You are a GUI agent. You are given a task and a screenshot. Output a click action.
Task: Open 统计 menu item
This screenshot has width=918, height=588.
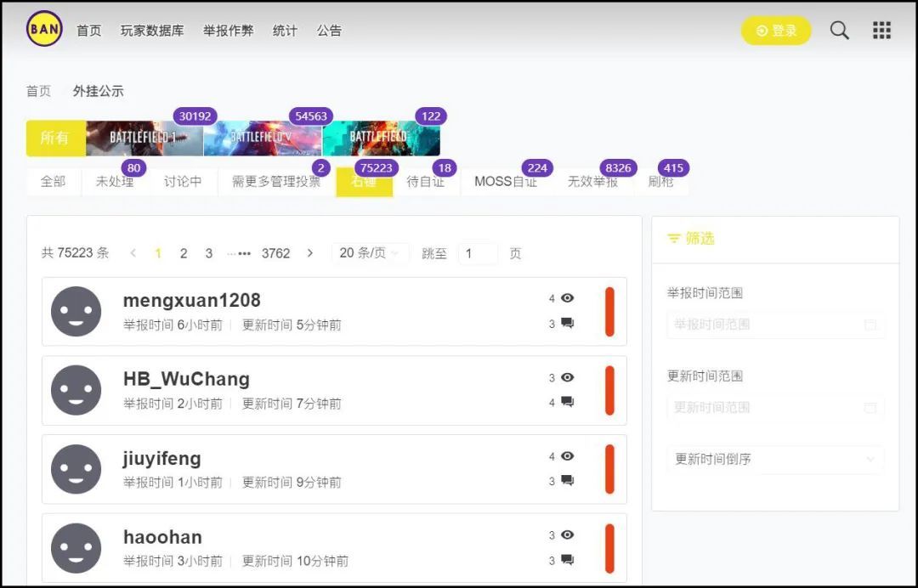(285, 31)
